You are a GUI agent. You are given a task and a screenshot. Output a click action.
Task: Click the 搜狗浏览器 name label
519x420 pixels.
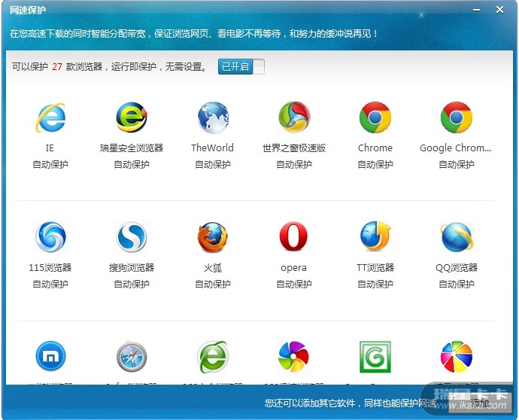pos(132,267)
